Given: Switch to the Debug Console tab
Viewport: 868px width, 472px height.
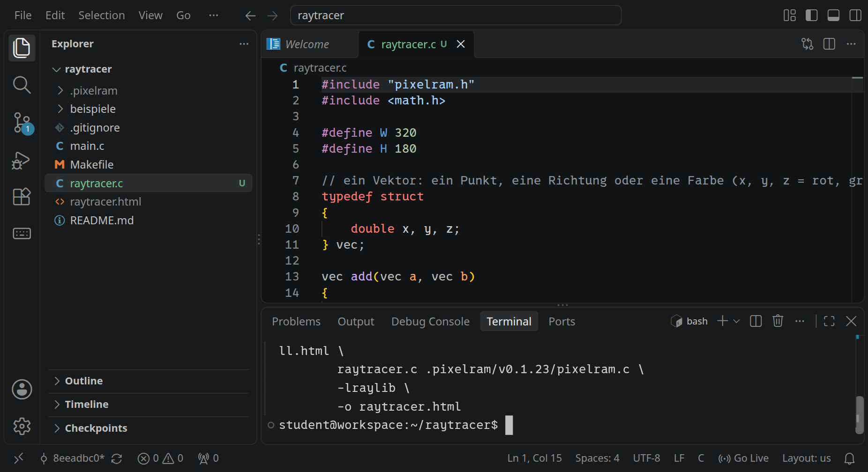Looking at the screenshot, I should (x=430, y=321).
